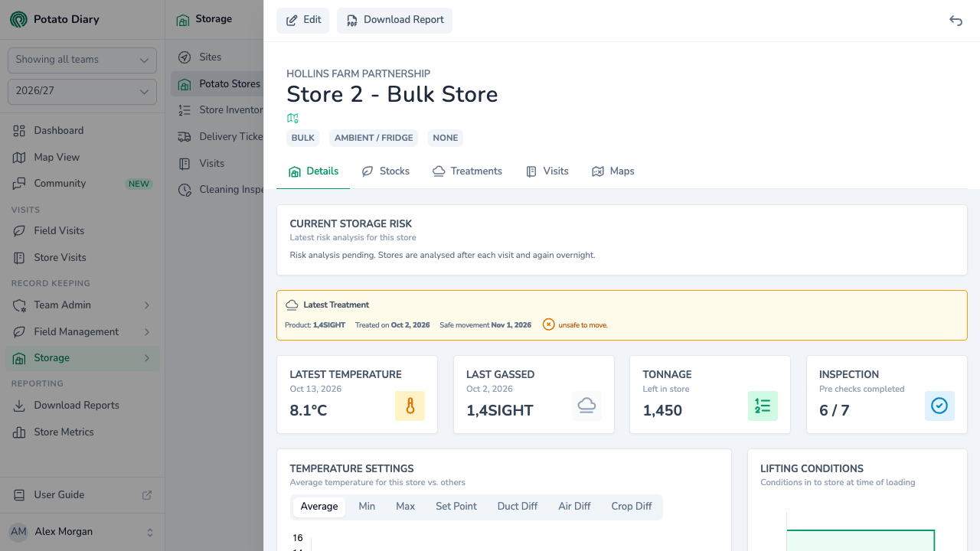980x551 pixels.
Task: Open Potato Stores in the Storage submenu
Action: tap(217, 84)
